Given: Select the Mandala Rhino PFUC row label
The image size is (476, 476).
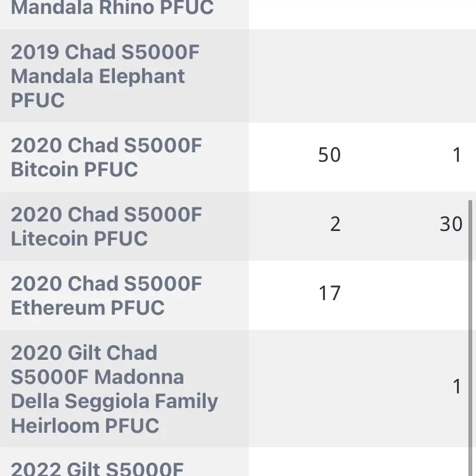Looking at the screenshot, I should pyautogui.click(x=112, y=8).
